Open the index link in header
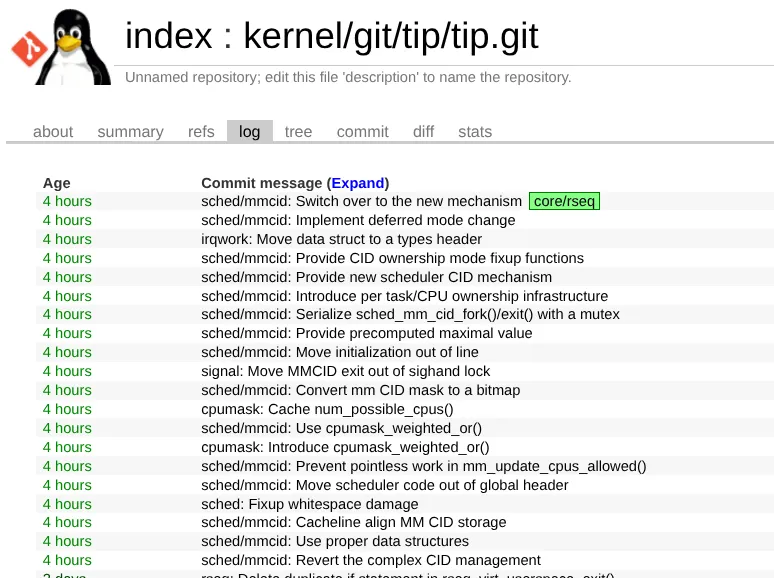The width and height of the screenshot is (774, 578). tap(168, 37)
